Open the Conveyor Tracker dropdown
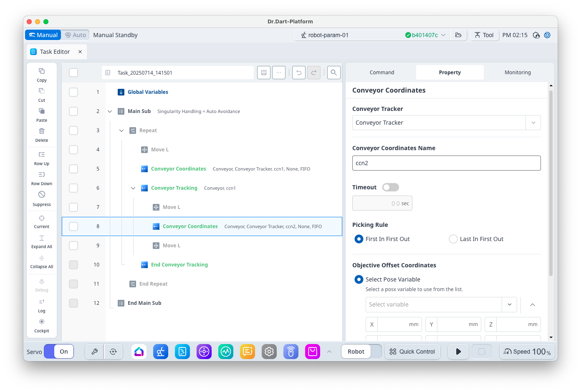Viewport: 581px width, 392px height. (x=533, y=123)
